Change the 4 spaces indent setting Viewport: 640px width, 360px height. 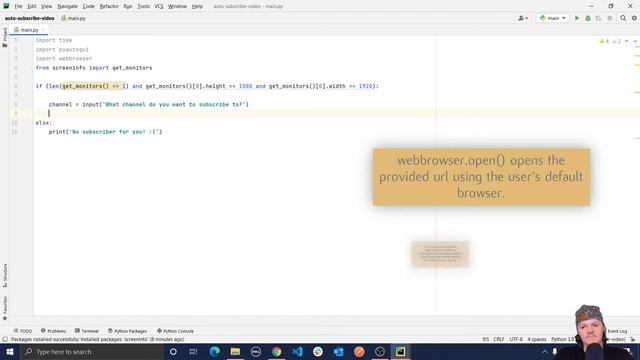coord(536,340)
